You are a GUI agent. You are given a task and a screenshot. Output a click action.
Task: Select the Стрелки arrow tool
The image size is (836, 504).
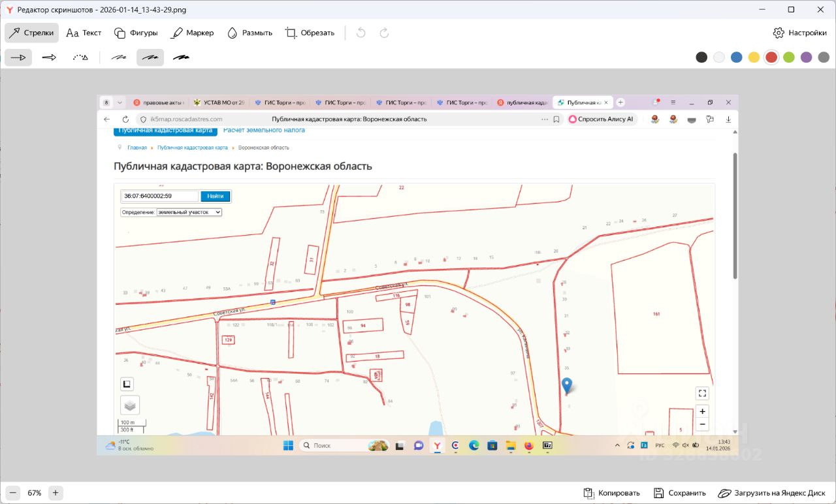coord(31,33)
